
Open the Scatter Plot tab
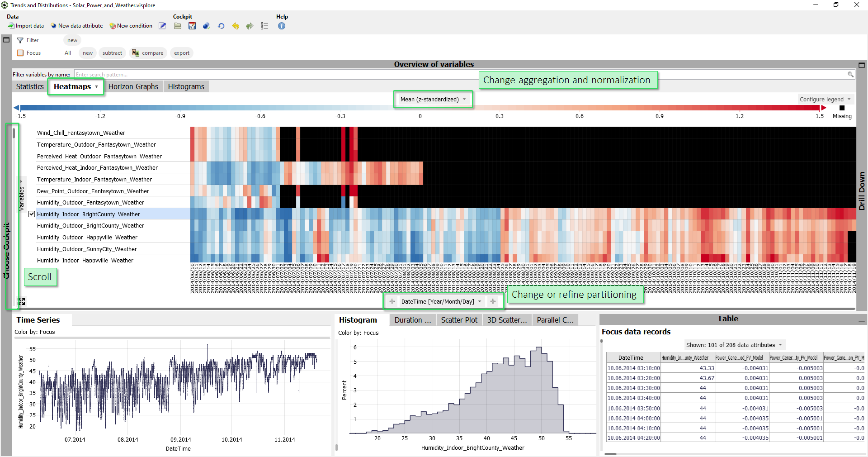tap(459, 320)
